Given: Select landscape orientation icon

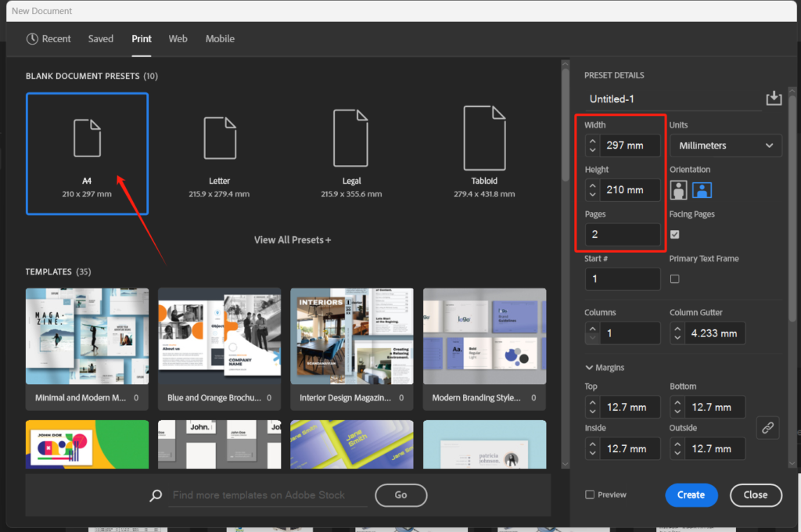Looking at the screenshot, I should (702, 190).
